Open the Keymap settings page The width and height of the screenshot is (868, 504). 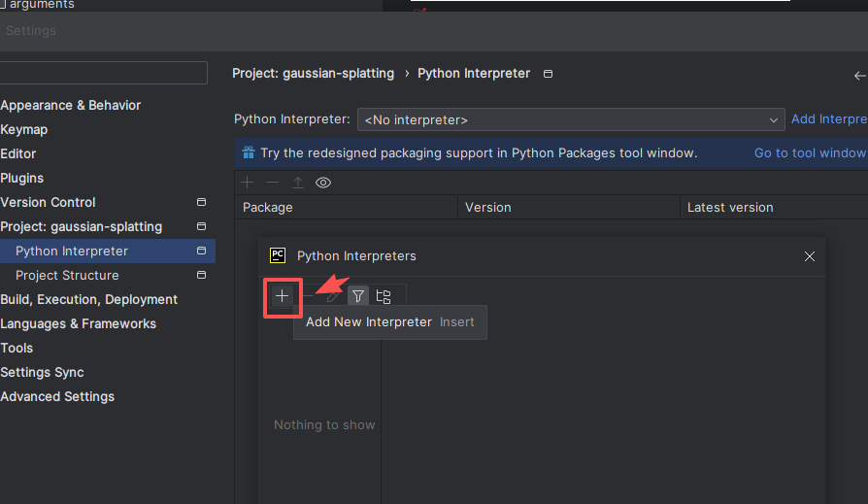pyautogui.click(x=24, y=129)
